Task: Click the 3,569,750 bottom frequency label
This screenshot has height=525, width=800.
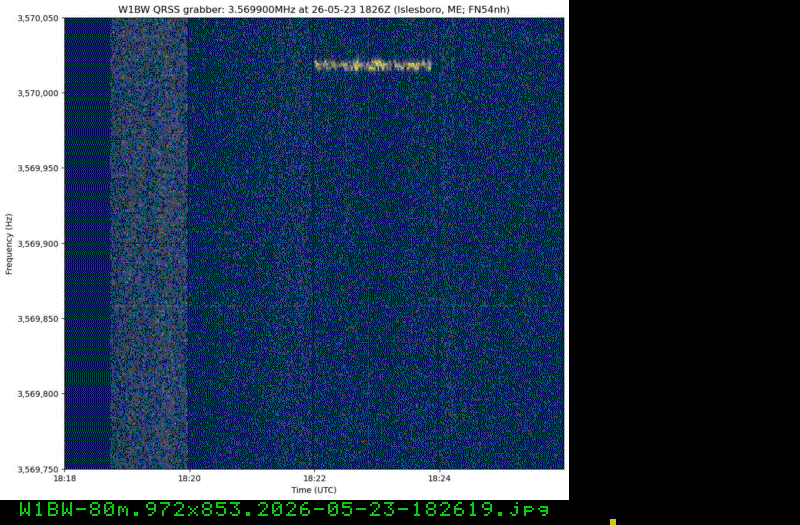Action: (x=38, y=469)
